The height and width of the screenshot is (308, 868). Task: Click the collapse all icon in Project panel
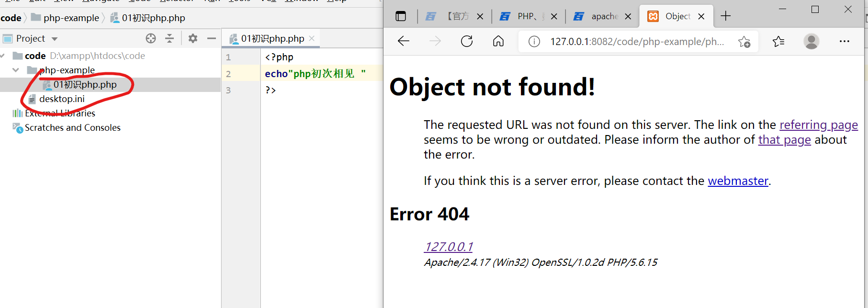pyautogui.click(x=169, y=38)
